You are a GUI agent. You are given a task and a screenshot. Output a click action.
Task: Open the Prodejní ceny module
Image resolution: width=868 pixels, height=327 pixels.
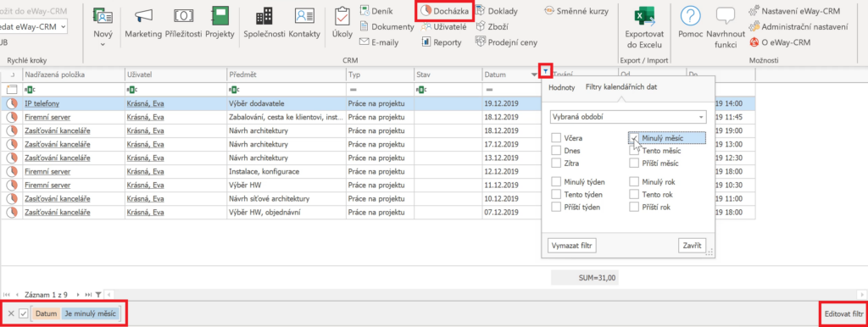[506, 42]
